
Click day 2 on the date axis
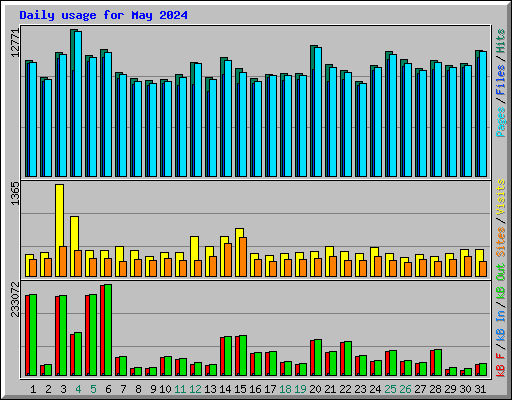click(48, 389)
